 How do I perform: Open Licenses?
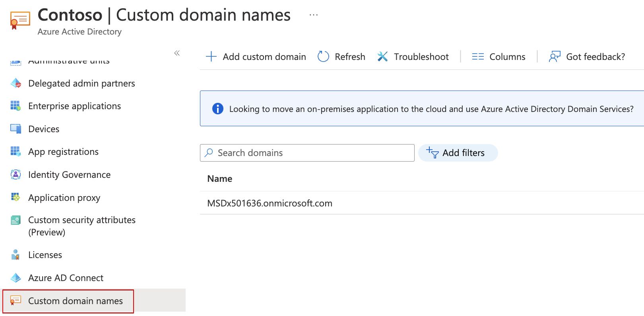click(x=45, y=255)
